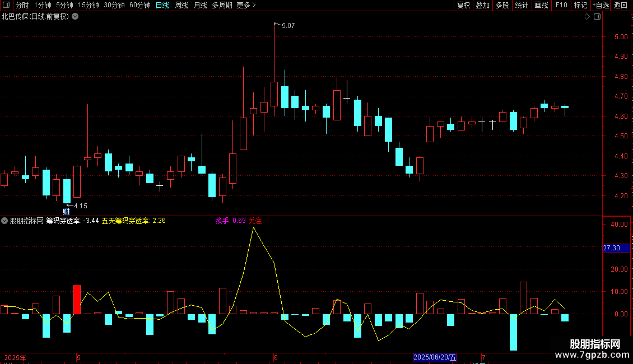This screenshot has width=633, height=364.
Task: Click the 40.00 indicator axis label
Action: tap(619, 225)
